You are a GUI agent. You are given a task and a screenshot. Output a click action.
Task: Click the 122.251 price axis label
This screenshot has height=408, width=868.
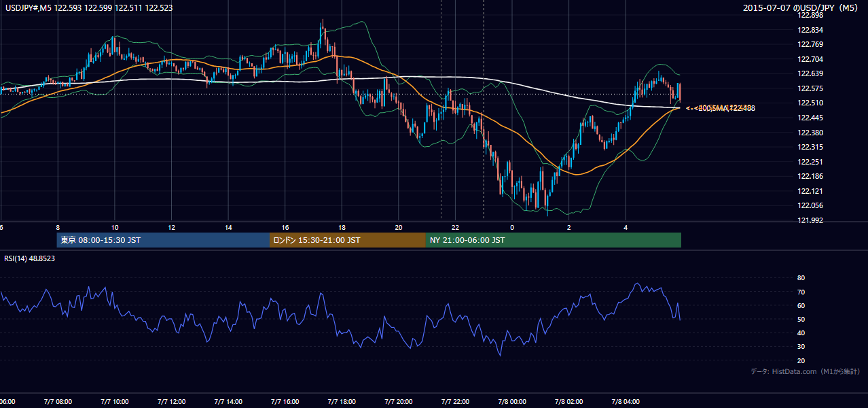(809, 162)
